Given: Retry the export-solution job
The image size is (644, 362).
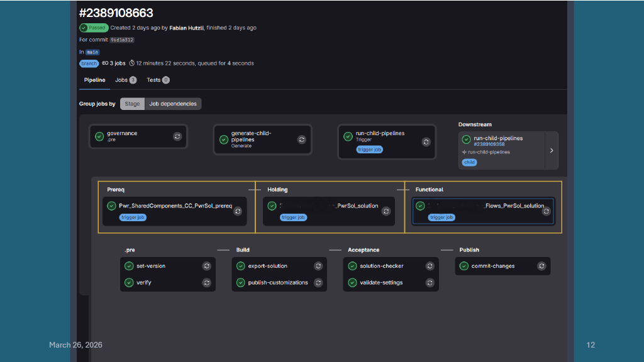Looking at the screenshot, I should 318,266.
